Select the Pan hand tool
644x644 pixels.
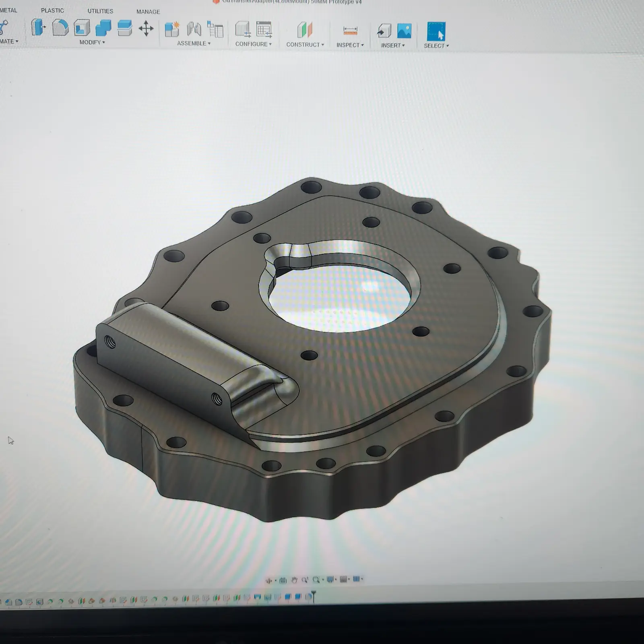(x=294, y=580)
